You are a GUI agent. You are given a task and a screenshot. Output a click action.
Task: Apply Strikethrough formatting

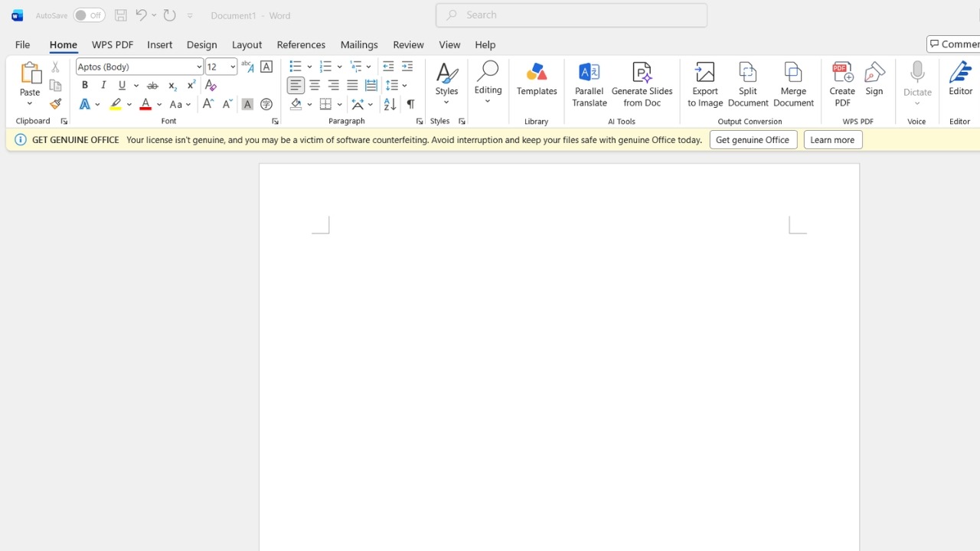pyautogui.click(x=152, y=86)
